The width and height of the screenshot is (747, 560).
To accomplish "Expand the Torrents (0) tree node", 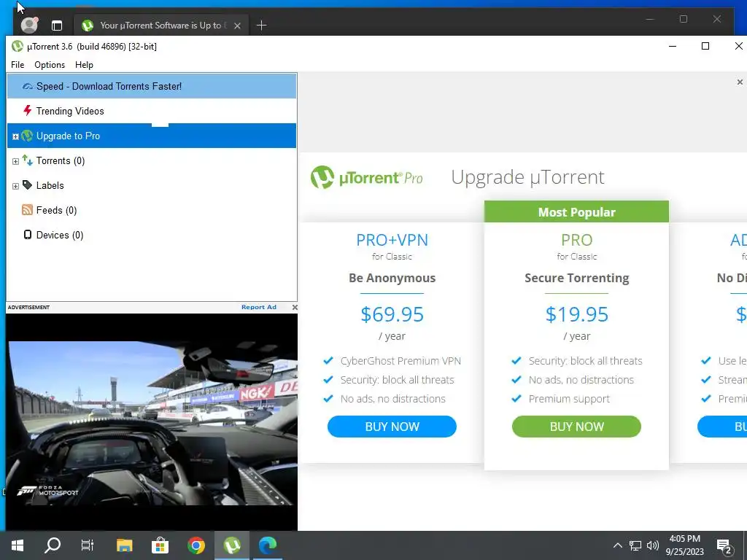I will pyautogui.click(x=15, y=161).
